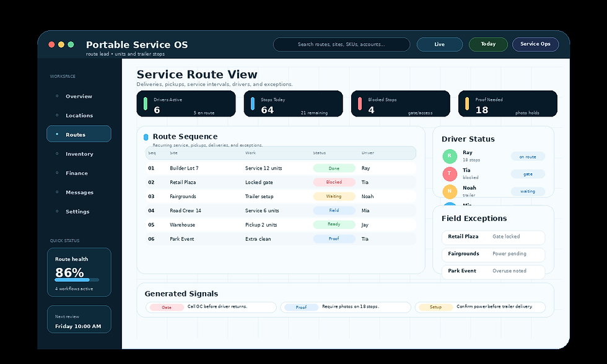Viewport: 607px width, 364px height.
Task: Click Tia's gate status pill
Action: click(x=528, y=174)
